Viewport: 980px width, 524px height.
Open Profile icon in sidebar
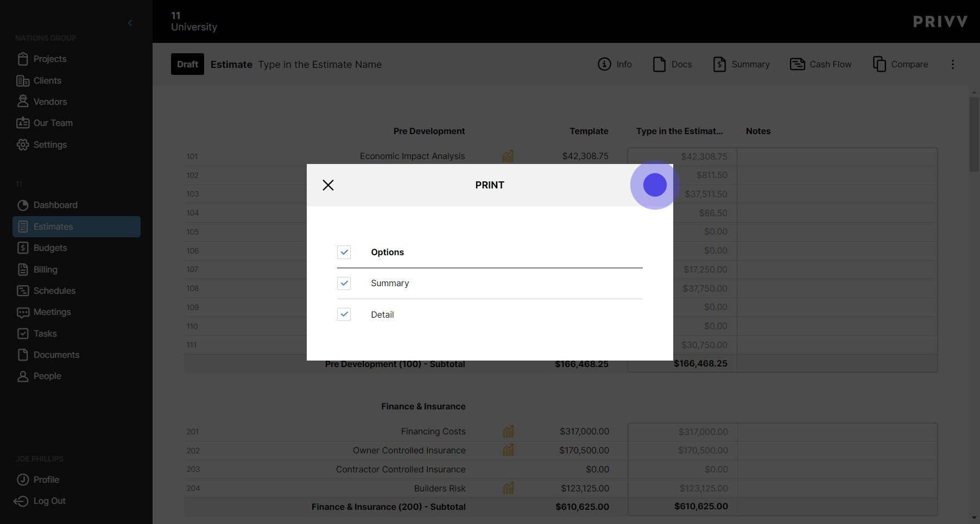tap(23, 479)
